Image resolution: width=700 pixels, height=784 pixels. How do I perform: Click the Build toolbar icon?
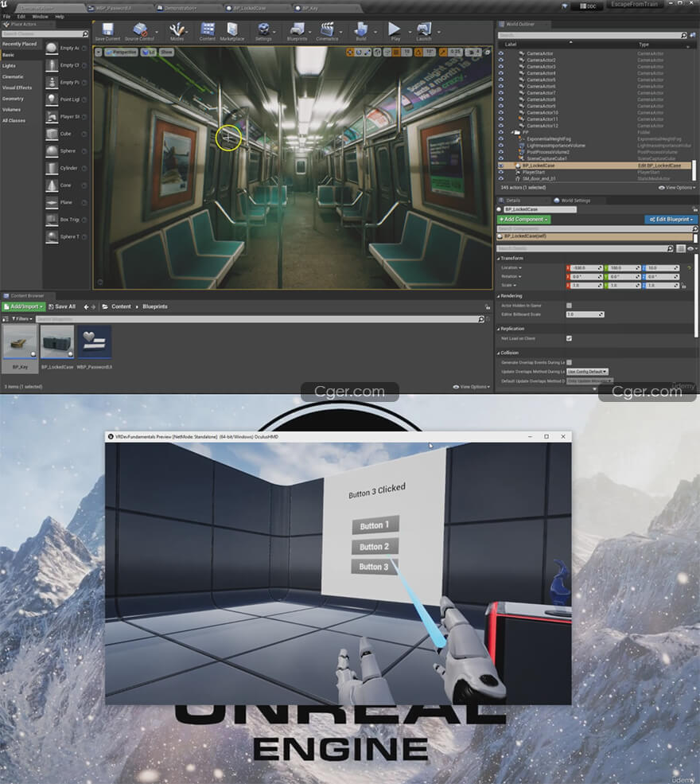[x=361, y=30]
